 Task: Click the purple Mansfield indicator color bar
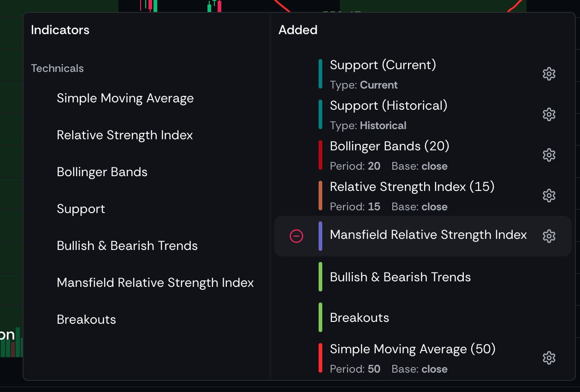pyautogui.click(x=320, y=236)
